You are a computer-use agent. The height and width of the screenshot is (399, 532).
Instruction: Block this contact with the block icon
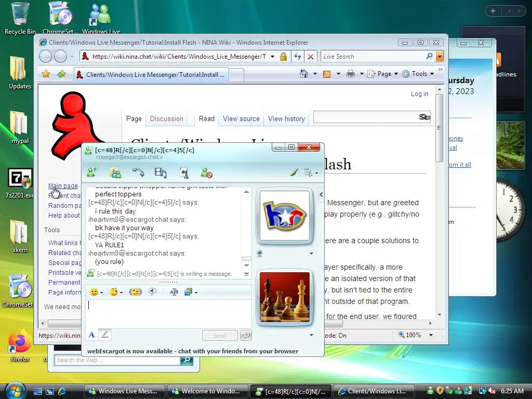[206, 172]
